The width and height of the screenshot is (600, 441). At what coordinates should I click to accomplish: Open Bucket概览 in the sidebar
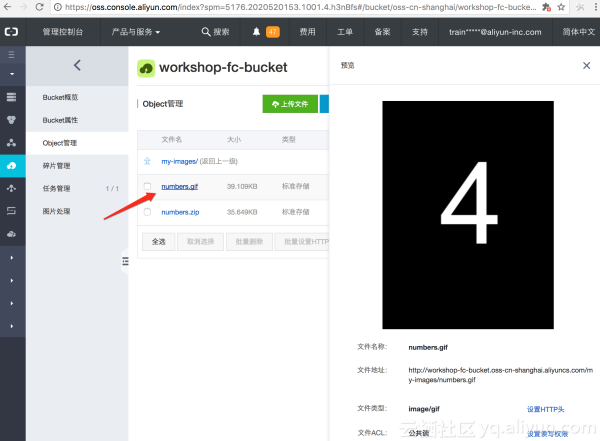(x=60, y=97)
